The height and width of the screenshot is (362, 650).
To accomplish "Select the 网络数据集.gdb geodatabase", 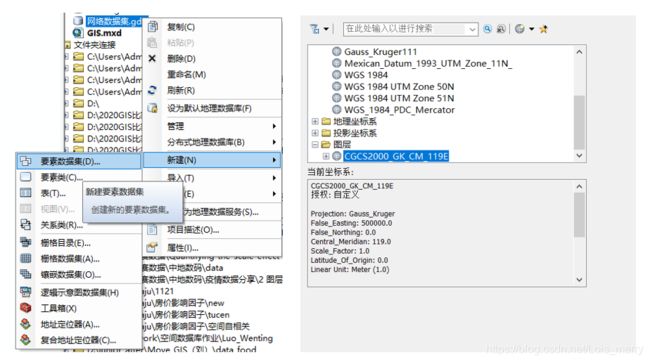I will click(114, 21).
